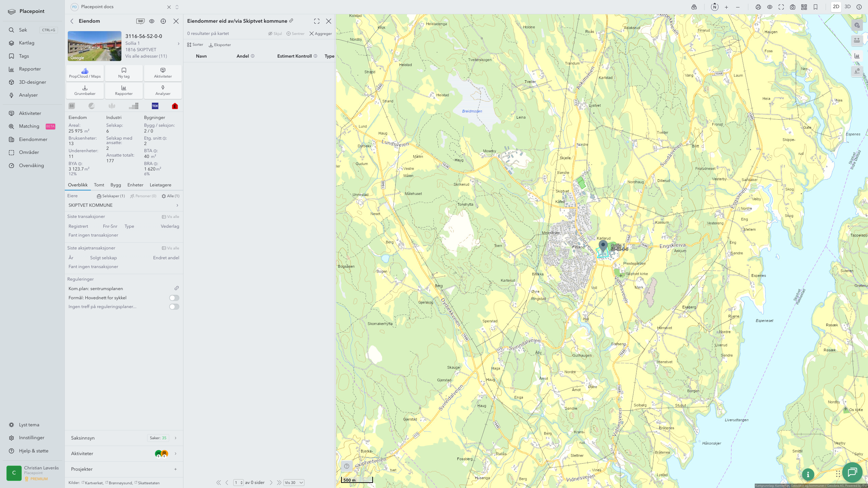This screenshot has height=488, width=868.
Task: Click Vis alle adresser (11) link
Action: (146, 56)
